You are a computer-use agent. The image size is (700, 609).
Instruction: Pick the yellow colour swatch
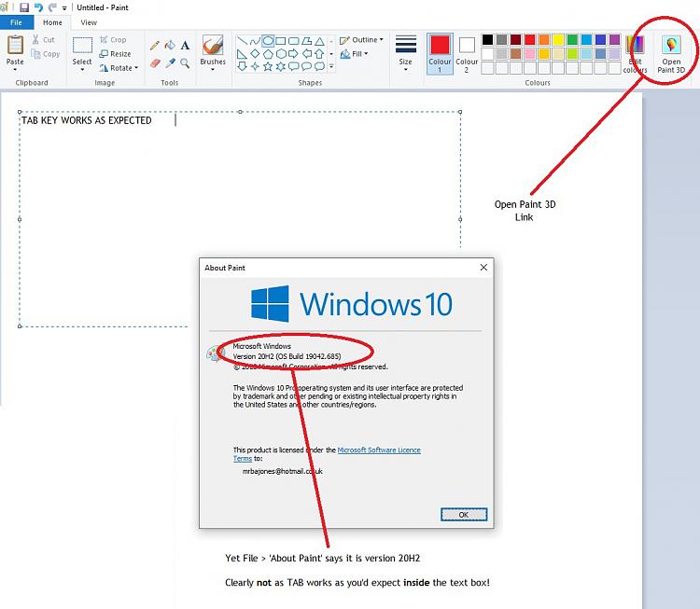(x=558, y=40)
